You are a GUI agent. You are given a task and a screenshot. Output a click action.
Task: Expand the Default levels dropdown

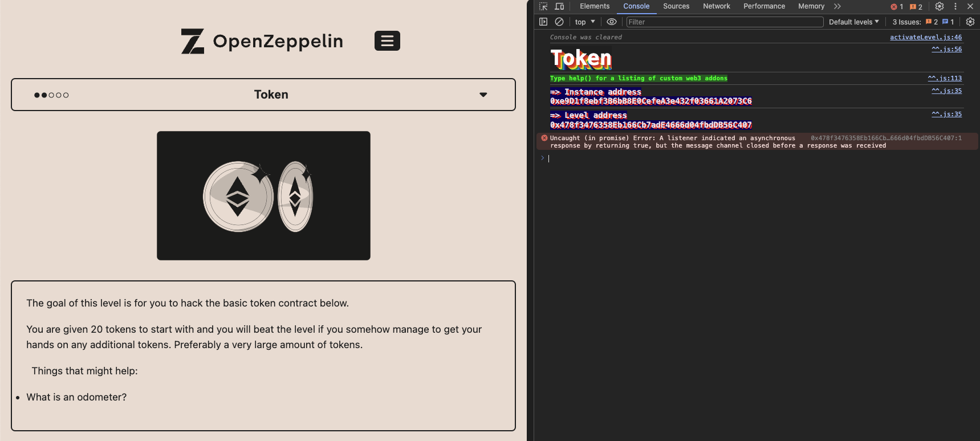tap(853, 22)
